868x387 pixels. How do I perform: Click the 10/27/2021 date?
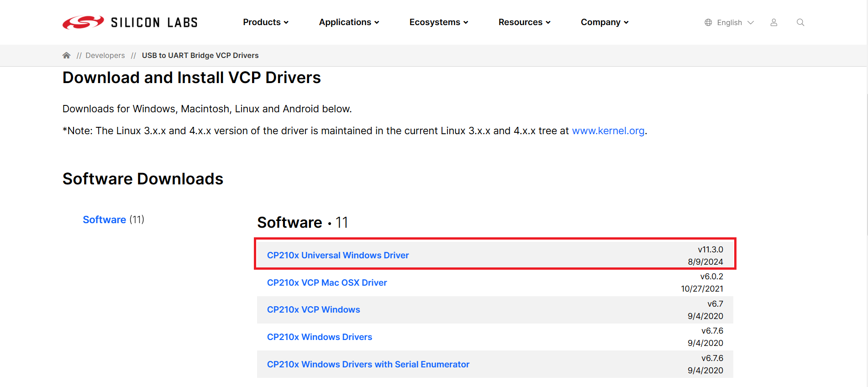702,289
